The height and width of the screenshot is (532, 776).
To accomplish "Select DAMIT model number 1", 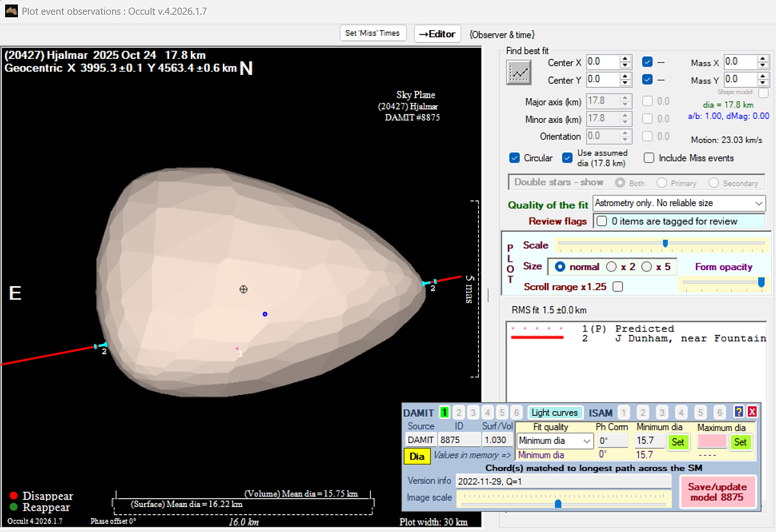I will pyautogui.click(x=444, y=412).
